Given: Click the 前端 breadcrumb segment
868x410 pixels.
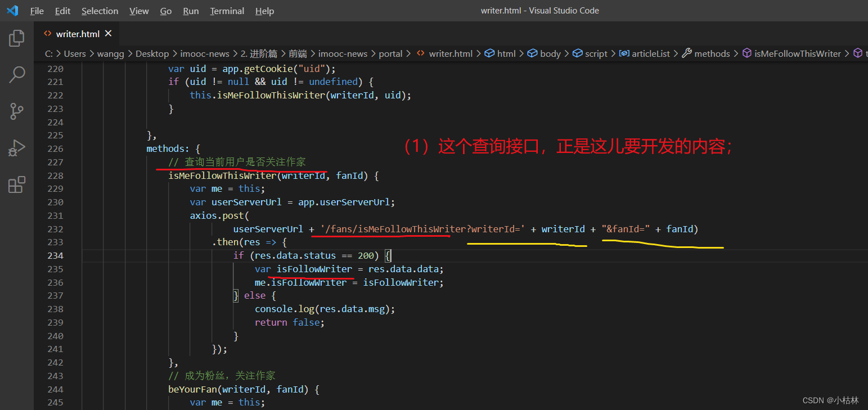Looking at the screenshot, I should (x=298, y=53).
